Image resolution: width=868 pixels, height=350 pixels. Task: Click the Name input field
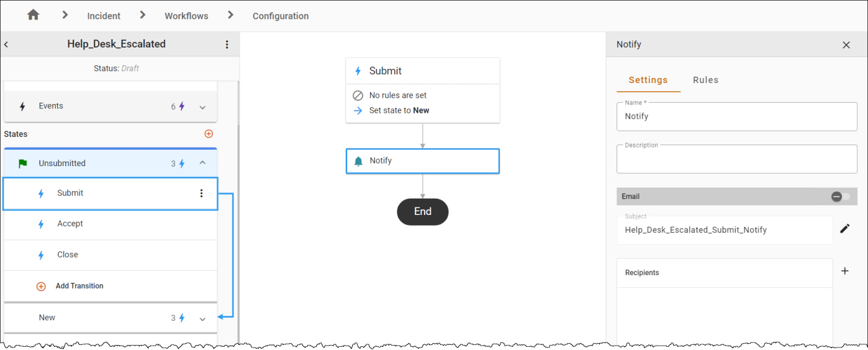pyautogui.click(x=737, y=117)
